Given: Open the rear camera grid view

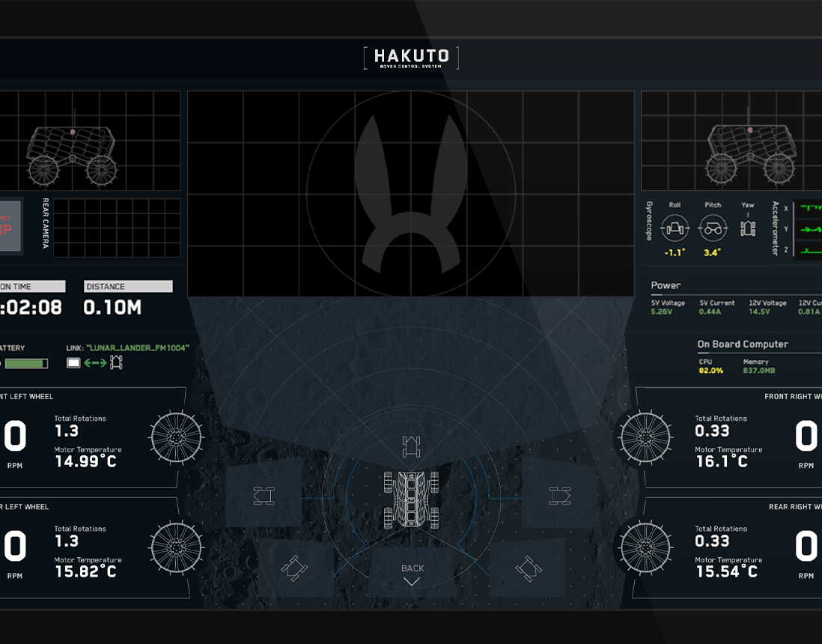Looking at the screenshot, I should click(117, 228).
